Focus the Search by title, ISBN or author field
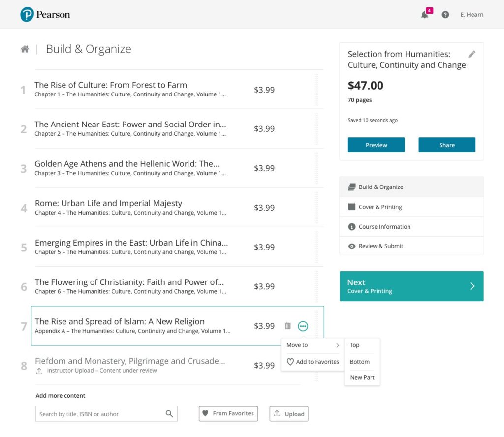Image resolution: width=504 pixels, height=437 pixels. point(106,414)
